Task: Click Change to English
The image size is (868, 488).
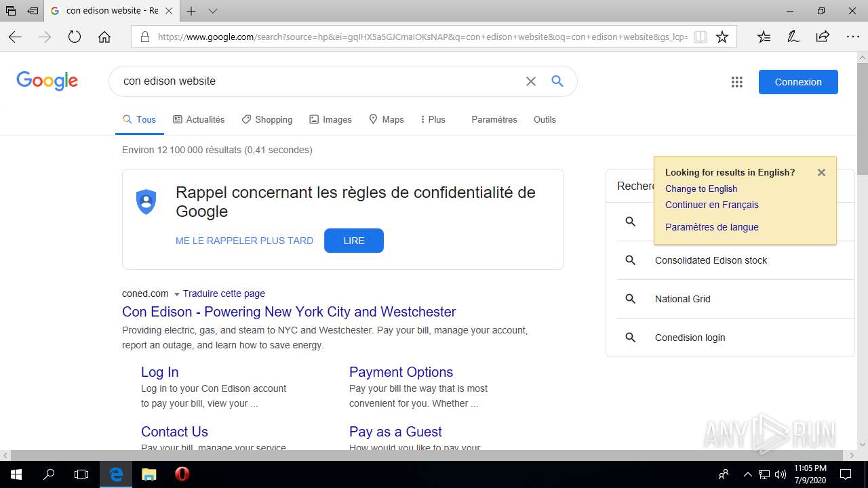Action: tap(701, 188)
